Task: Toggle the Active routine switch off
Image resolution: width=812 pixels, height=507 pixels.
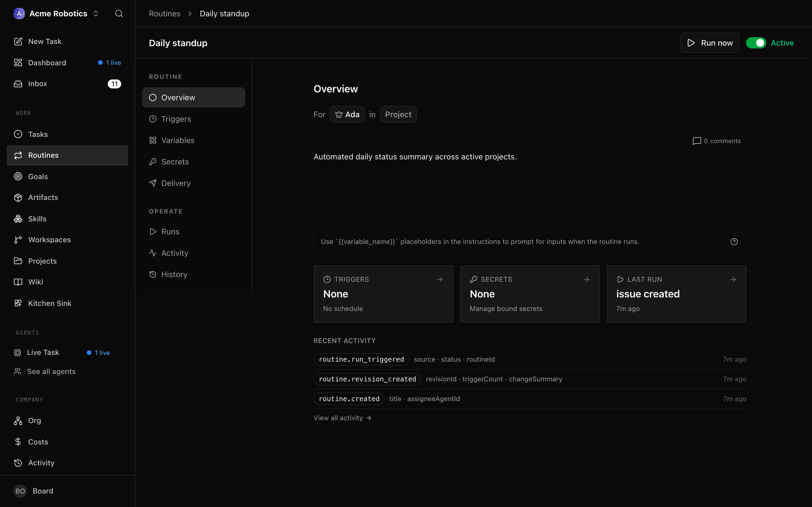Action: [x=756, y=43]
